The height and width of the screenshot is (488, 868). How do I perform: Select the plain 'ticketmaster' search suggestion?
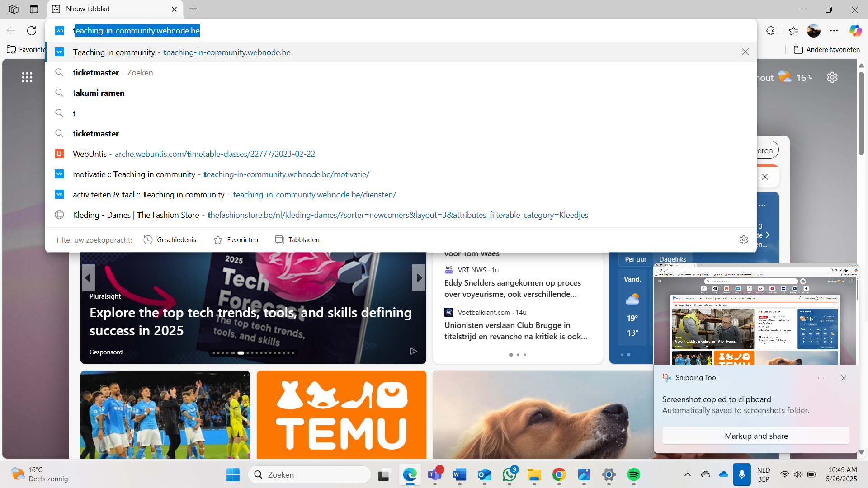point(401,134)
